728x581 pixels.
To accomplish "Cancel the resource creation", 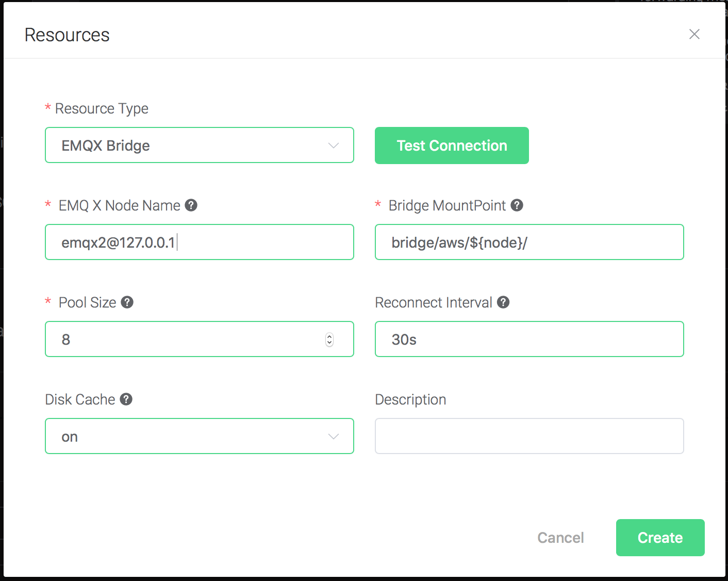I will coord(560,538).
